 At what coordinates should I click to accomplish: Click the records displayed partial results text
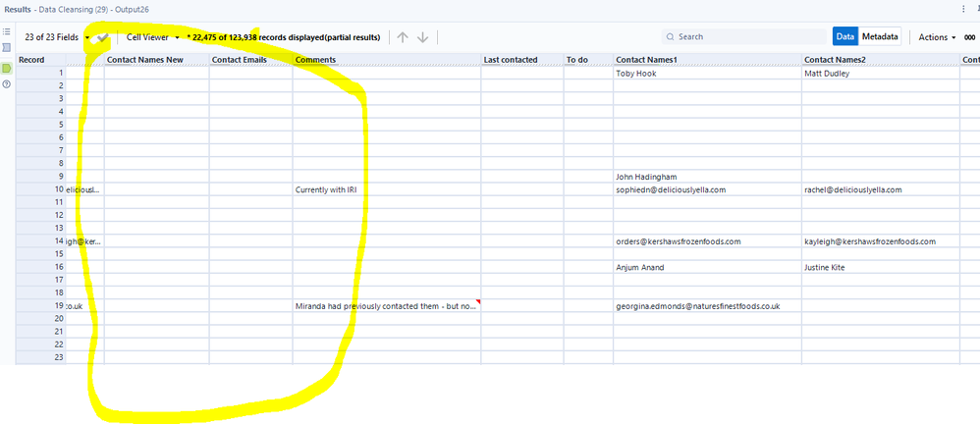pyautogui.click(x=284, y=37)
